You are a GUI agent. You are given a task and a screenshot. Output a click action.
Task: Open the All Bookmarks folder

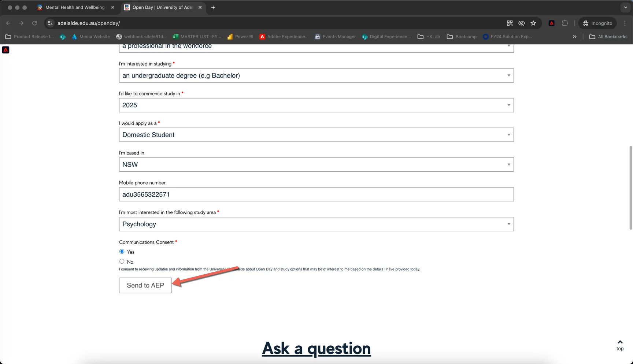608,37
